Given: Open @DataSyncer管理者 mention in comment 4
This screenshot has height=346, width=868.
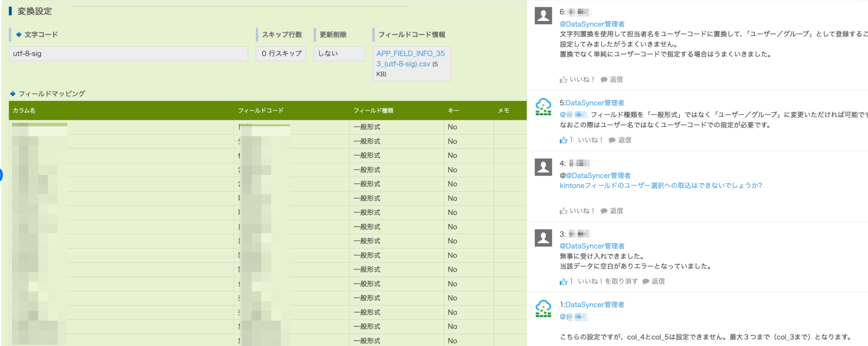Looking at the screenshot, I should pos(598,175).
